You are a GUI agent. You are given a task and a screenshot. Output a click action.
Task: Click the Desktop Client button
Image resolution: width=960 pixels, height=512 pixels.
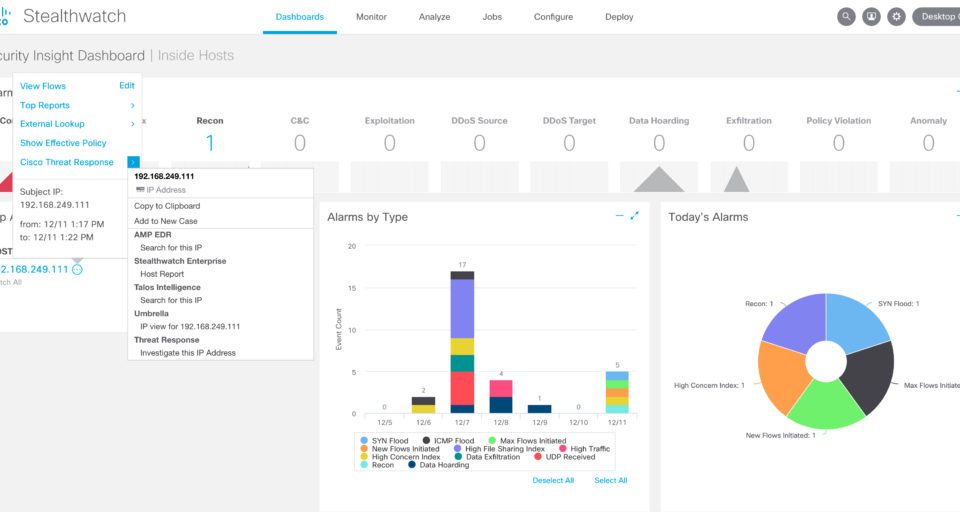click(937, 17)
